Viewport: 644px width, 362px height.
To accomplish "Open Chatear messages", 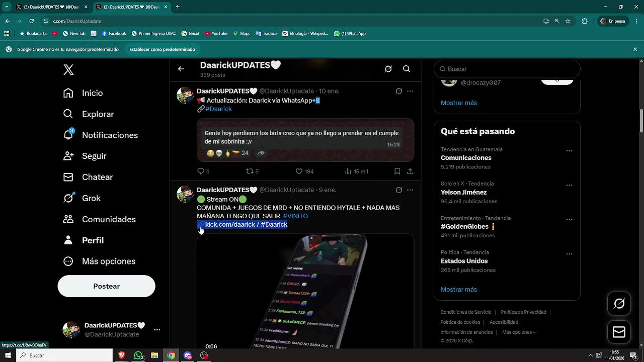I will pos(88,177).
